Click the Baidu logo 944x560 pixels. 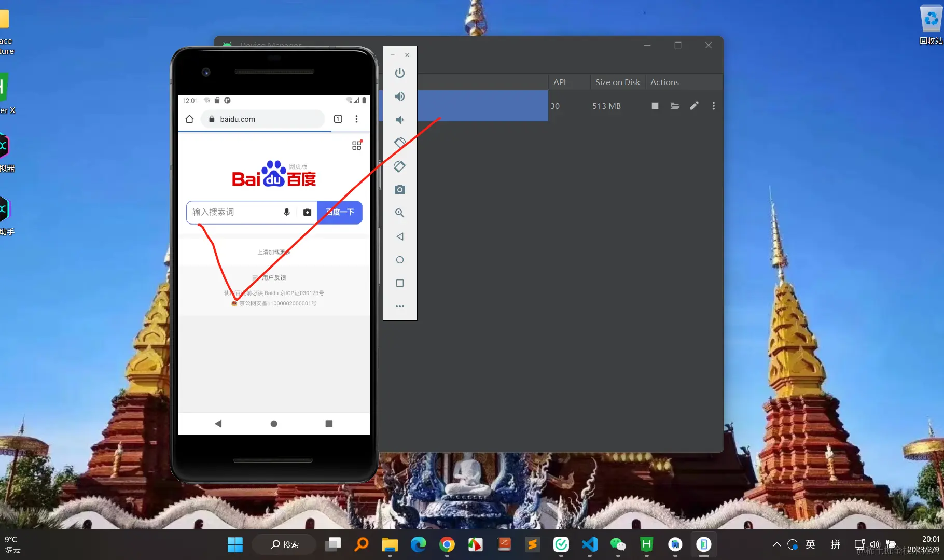(274, 174)
